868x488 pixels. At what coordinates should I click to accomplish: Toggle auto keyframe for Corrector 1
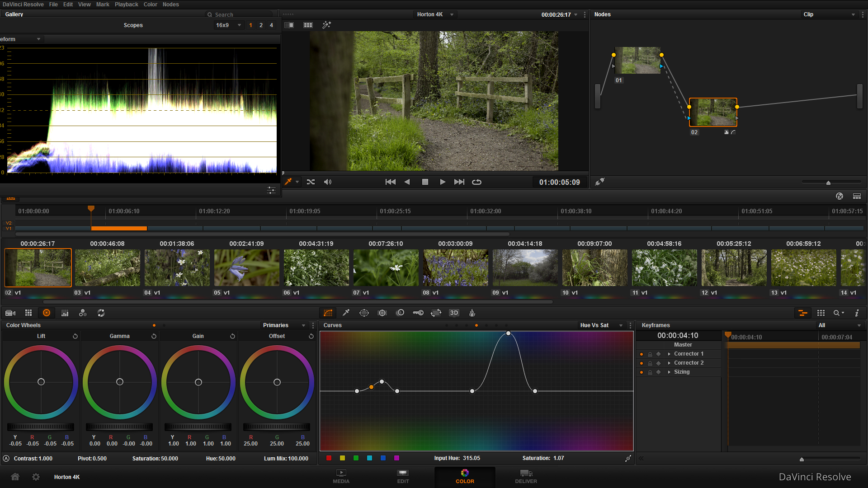click(x=641, y=354)
